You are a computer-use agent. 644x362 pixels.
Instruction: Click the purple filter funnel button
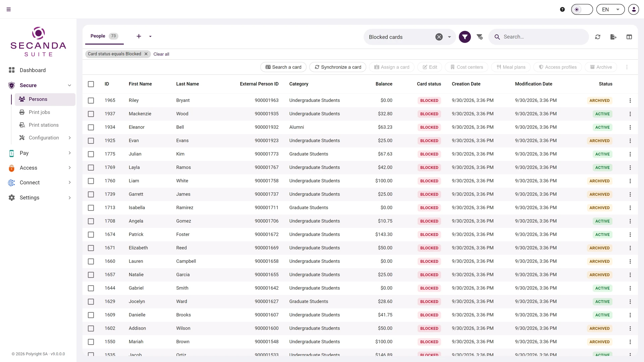click(465, 37)
